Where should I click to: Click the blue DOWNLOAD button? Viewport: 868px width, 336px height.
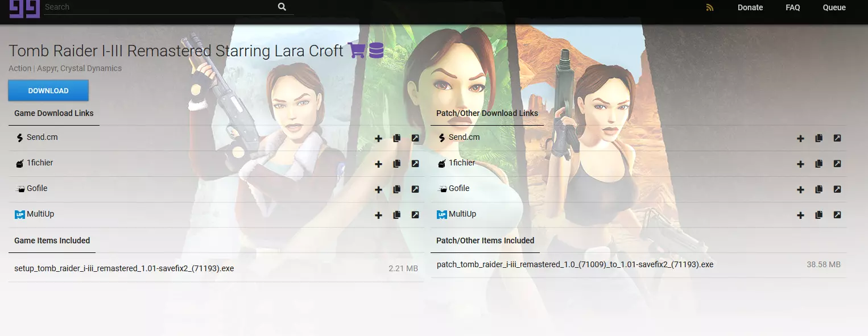[x=48, y=90]
